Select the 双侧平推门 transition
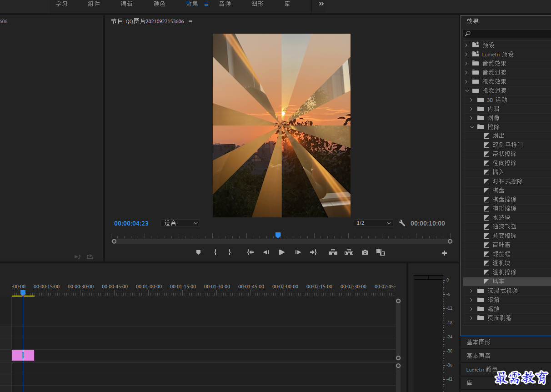Image resolution: width=551 pixels, height=392 pixels. 507,145
